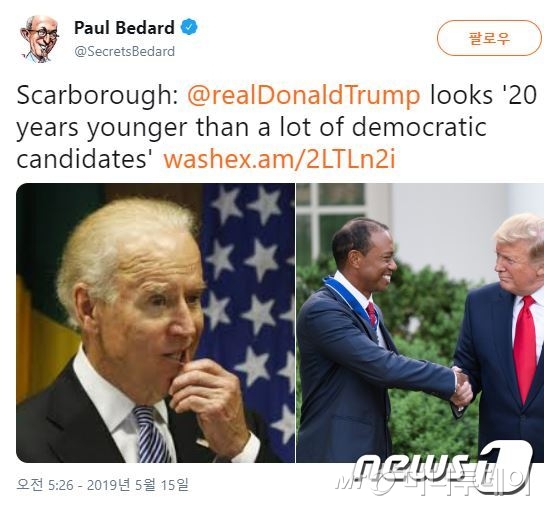Click the word candidates' in the tweet
544x506 pixels.
(x=86, y=159)
